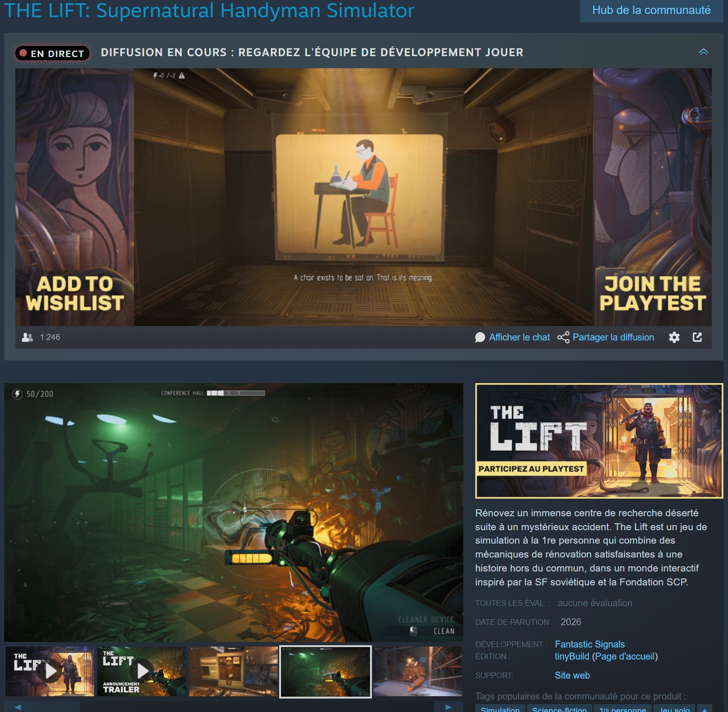Screen dimensions: 728x712
Task: Click the chat bubble icon
Action: 480,337
